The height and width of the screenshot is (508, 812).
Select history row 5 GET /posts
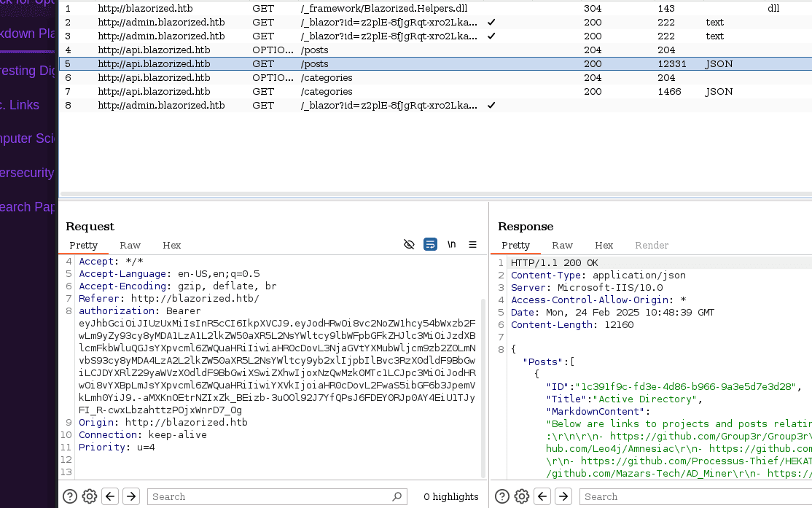435,63
